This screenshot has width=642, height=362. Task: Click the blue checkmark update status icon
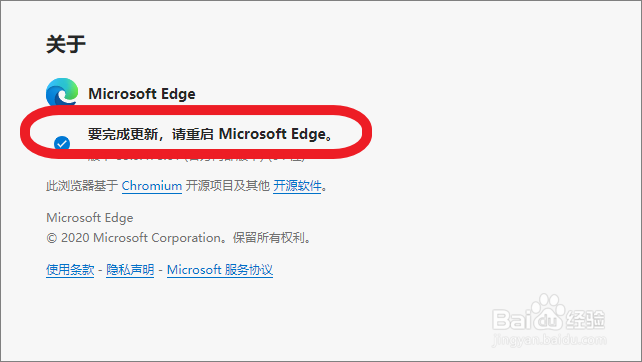pos(62,143)
